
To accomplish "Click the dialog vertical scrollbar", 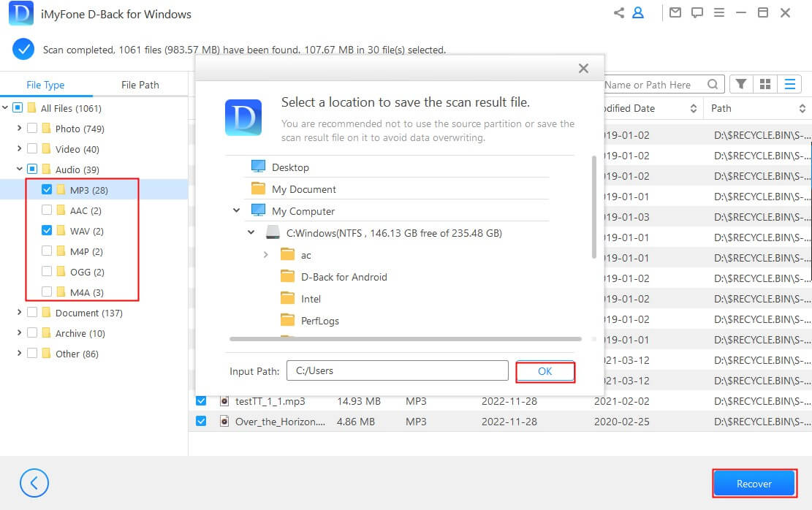I will [x=593, y=207].
